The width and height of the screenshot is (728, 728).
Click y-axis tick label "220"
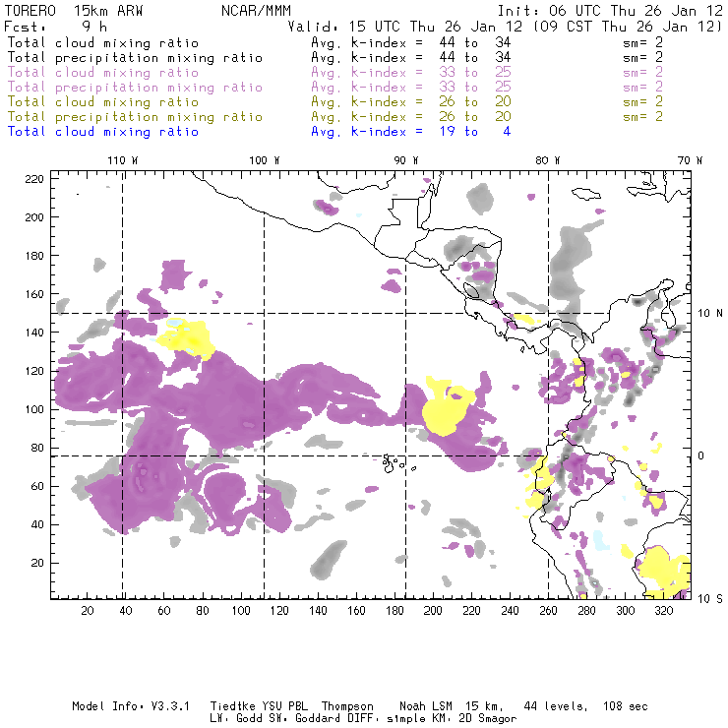click(34, 179)
